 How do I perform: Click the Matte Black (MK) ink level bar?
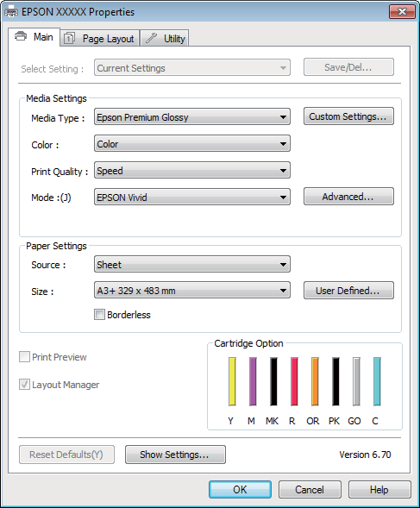click(273, 381)
